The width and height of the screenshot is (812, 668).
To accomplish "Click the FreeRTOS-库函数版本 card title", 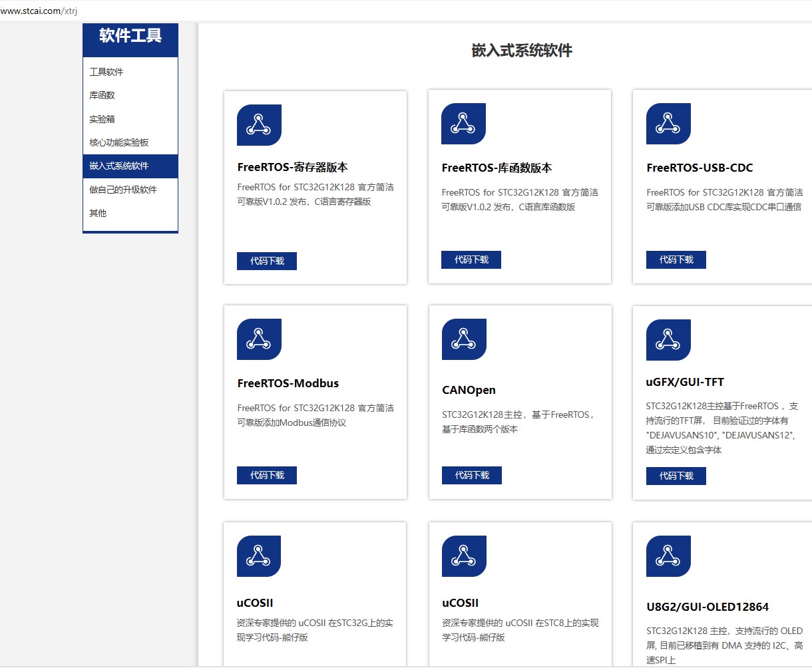I will click(497, 168).
